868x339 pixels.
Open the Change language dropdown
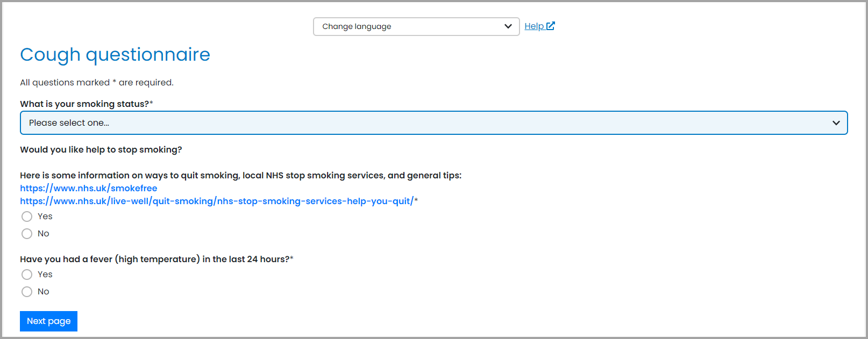[416, 26]
